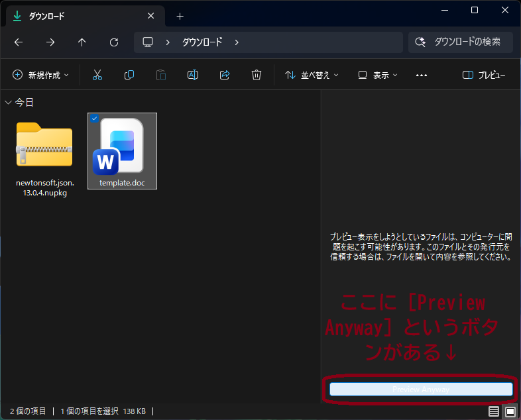Click the template.doc file name
521x420 pixels.
(x=122, y=183)
